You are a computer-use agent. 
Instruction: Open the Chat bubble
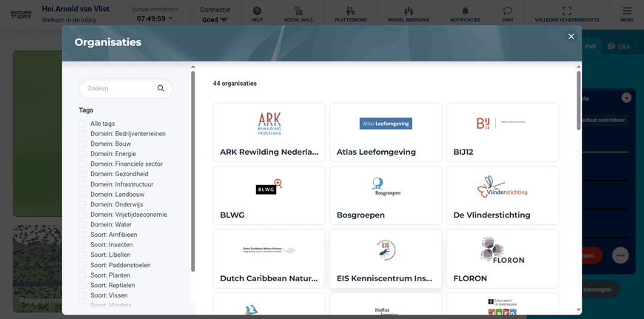(x=508, y=14)
